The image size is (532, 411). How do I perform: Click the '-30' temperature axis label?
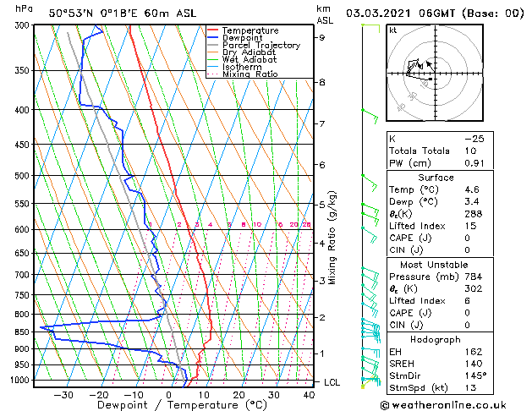click(x=63, y=395)
